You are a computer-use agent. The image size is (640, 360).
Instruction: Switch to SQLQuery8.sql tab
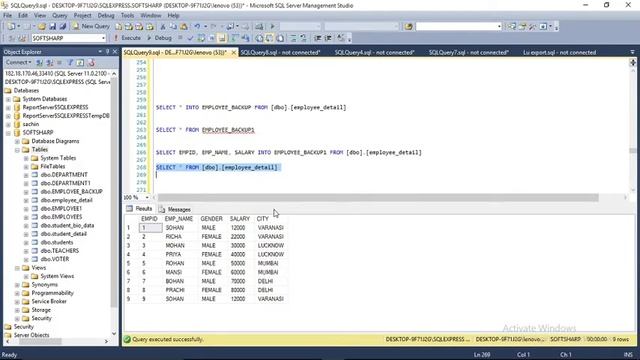pos(280,52)
